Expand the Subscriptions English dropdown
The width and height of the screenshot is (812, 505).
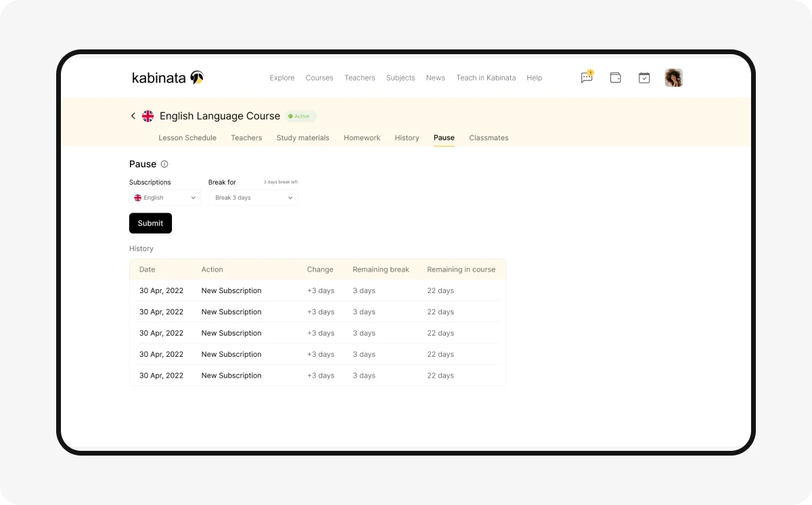(165, 198)
